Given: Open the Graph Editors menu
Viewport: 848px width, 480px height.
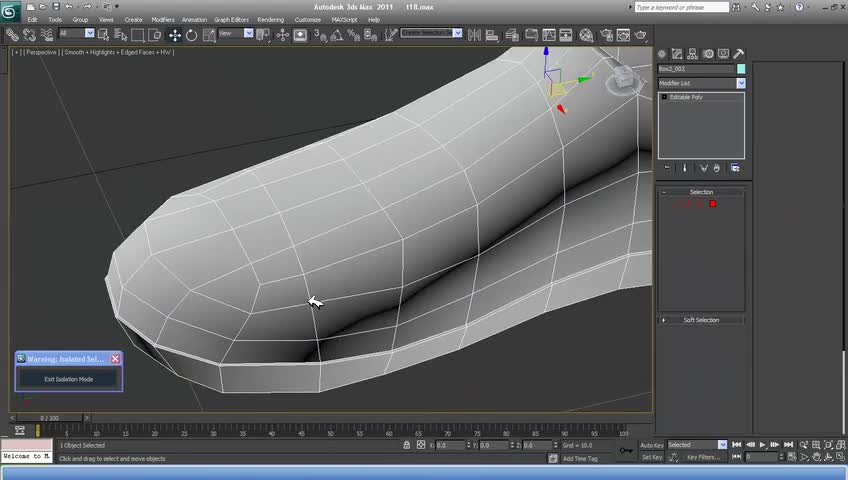Looking at the screenshot, I should [231, 19].
